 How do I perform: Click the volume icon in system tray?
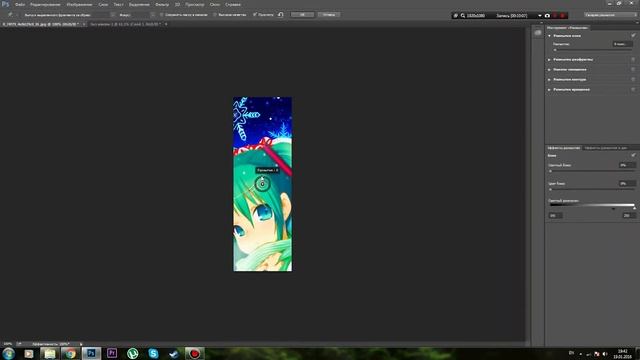(604, 354)
